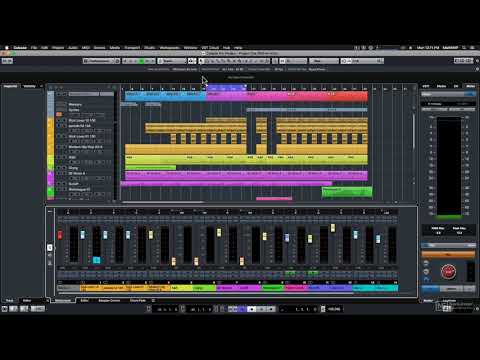
Task: Click the window layout button in top-right toolbar
Action: point(463,60)
